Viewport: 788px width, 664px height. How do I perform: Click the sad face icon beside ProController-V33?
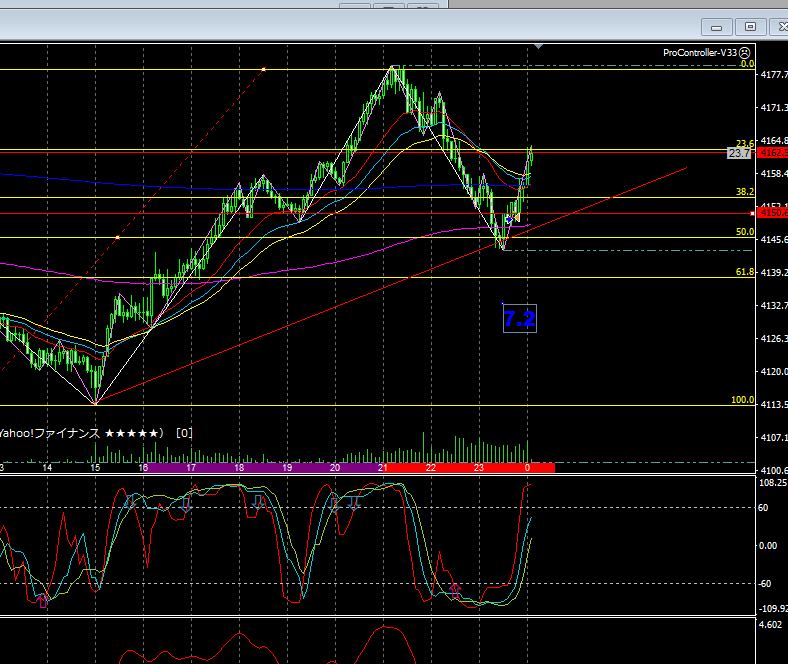click(745, 53)
